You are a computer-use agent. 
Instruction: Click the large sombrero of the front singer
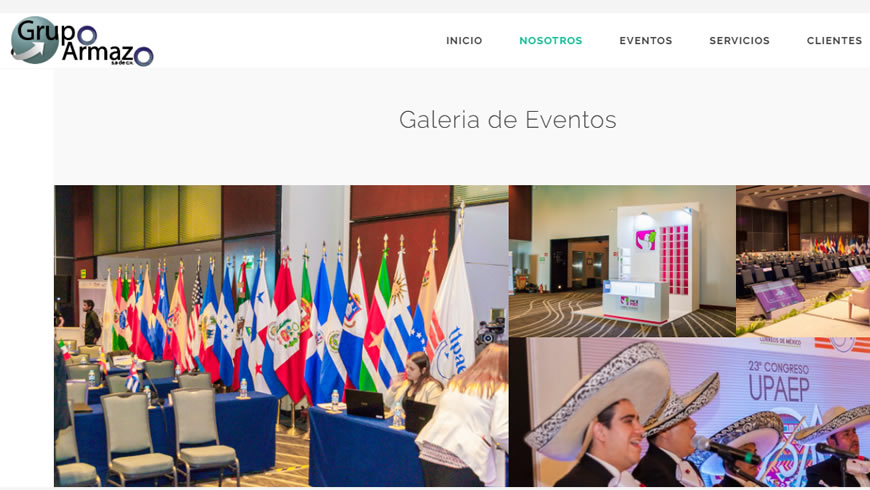(x=597, y=395)
